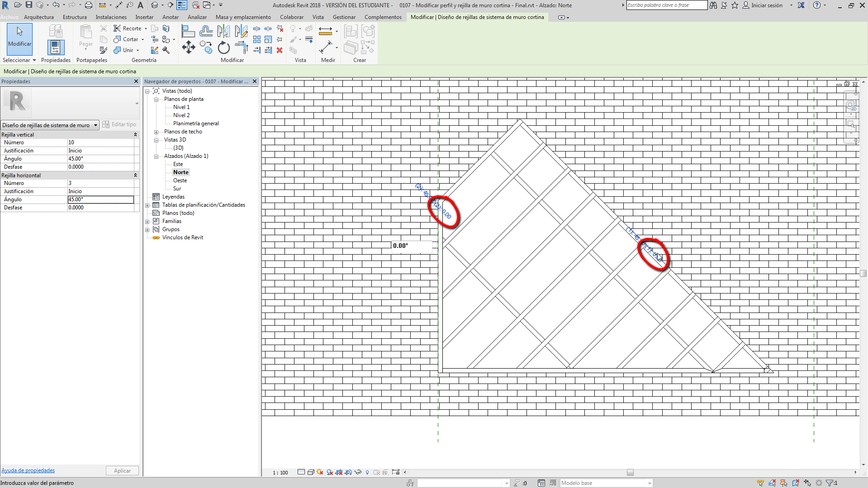Click Iniciar sesión in title bar
Screen dimensions: 868x488
pos(767,5)
